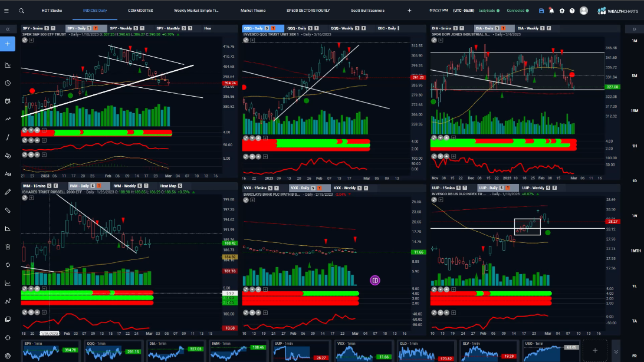Select the ruler measure tool
The image size is (644, 362).
click(8, 210)
